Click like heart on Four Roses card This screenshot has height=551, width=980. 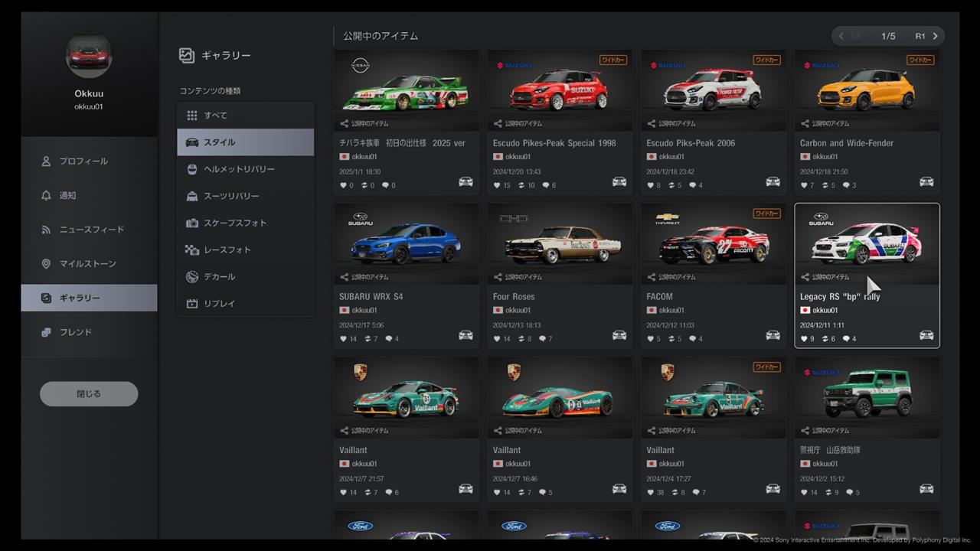497,339
